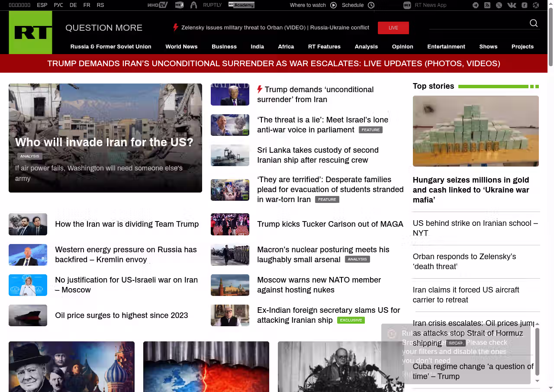Click the Where to watch play icon

(333, 5)
